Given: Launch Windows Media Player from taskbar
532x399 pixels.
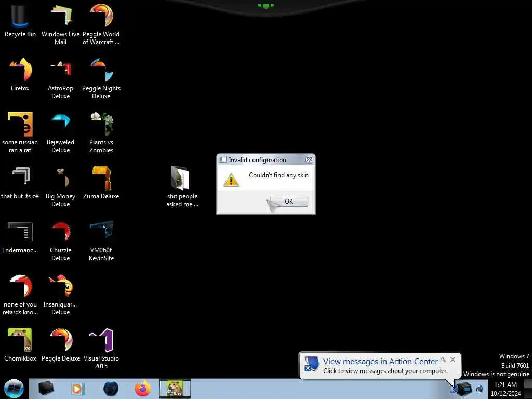Looking at the screenshot, I should pyautogui.click(x=77, y=389).
